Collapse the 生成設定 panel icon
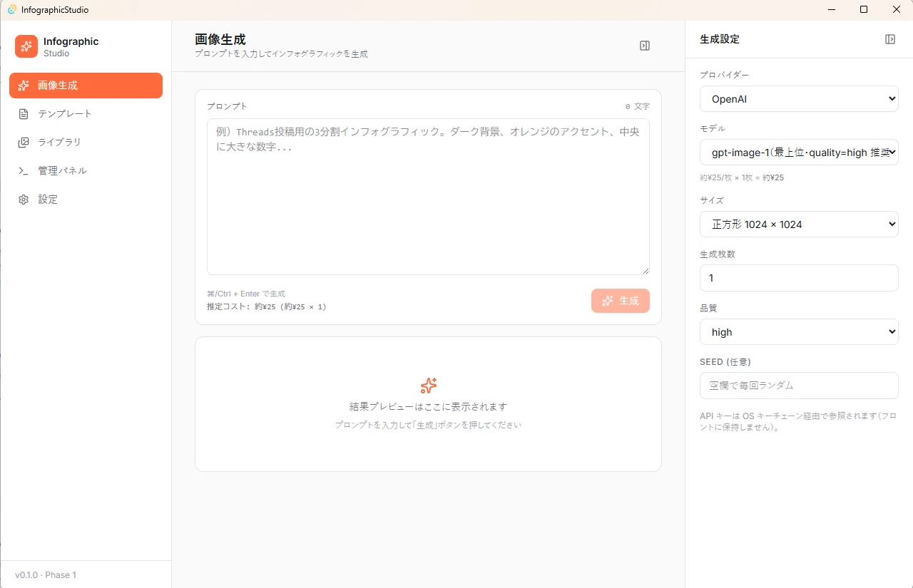The height and width of the screenshot is (588, 913). [x=890, y=39]
